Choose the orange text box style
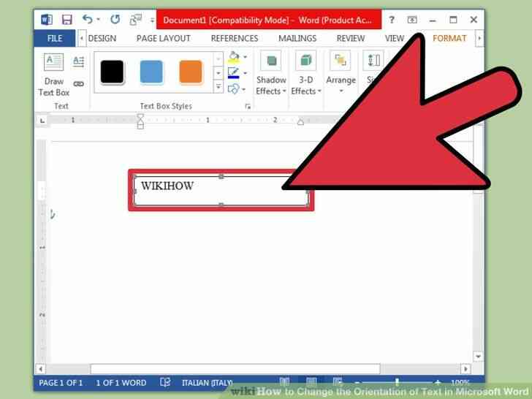The height and width of the screenshot is (399, 532). (191, 72)
